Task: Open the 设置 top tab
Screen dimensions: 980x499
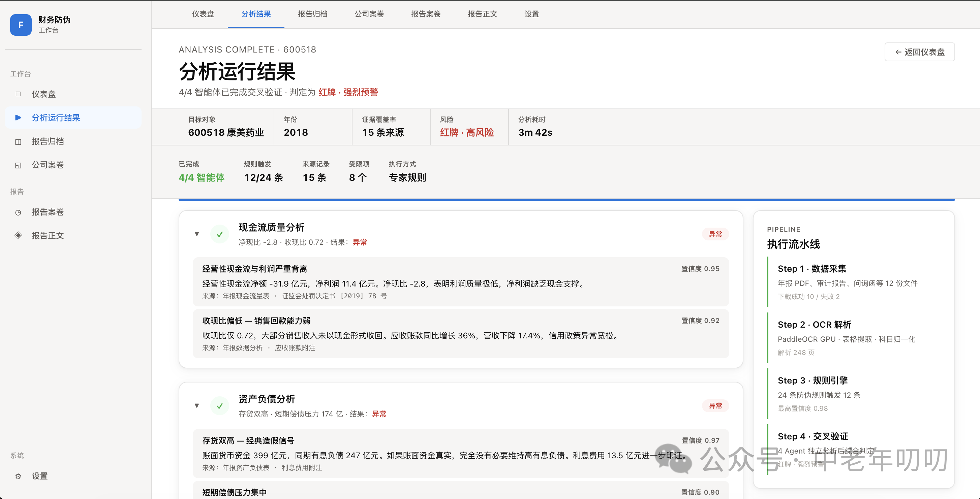Action: 532,14
